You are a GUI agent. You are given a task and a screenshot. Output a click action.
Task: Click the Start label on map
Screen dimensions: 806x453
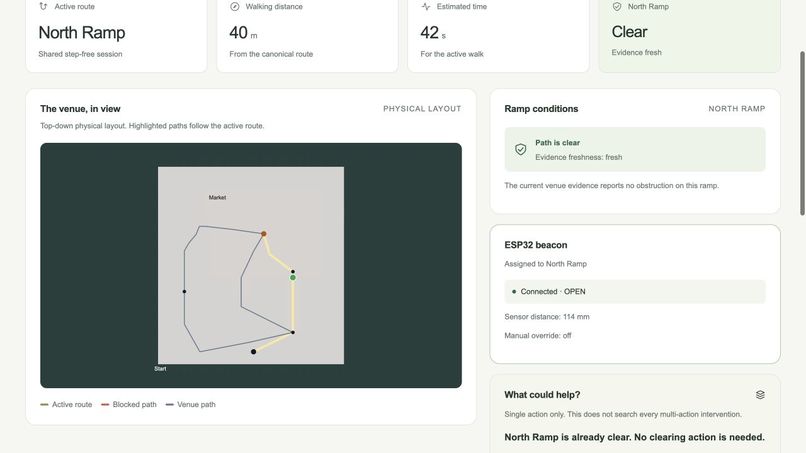(x=160, y=369)
